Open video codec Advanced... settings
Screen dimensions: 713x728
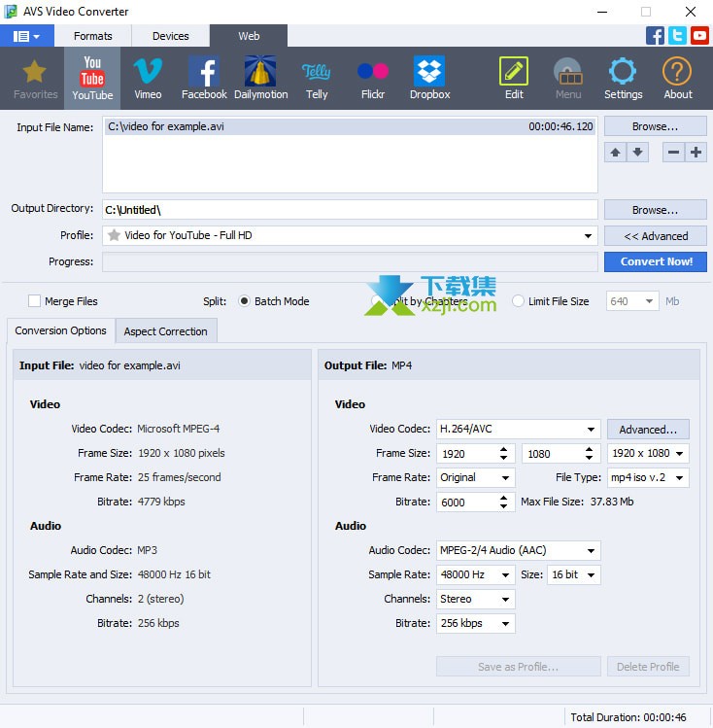tap(648, 430)
